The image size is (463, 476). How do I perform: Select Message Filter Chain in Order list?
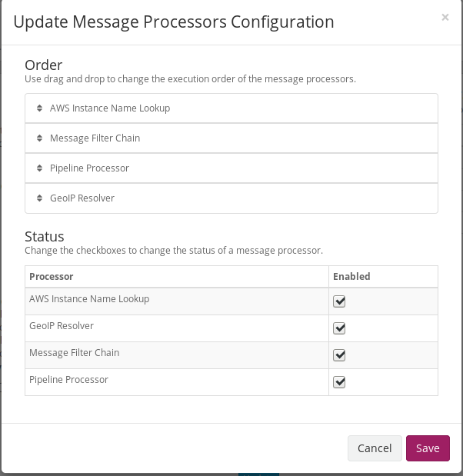pyautogui.click(x=95, y=138)
